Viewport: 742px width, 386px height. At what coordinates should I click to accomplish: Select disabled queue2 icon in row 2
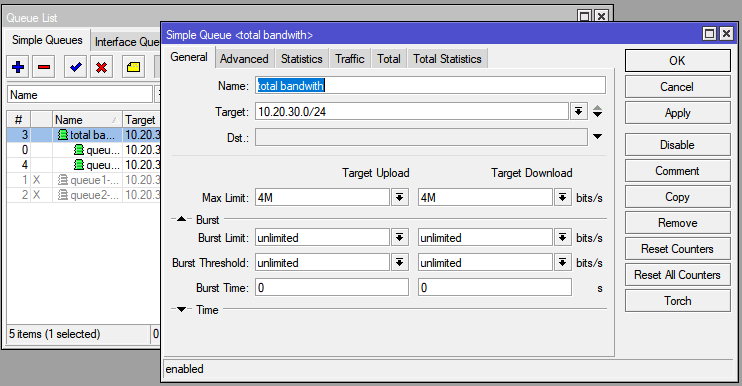coord(62,195)
